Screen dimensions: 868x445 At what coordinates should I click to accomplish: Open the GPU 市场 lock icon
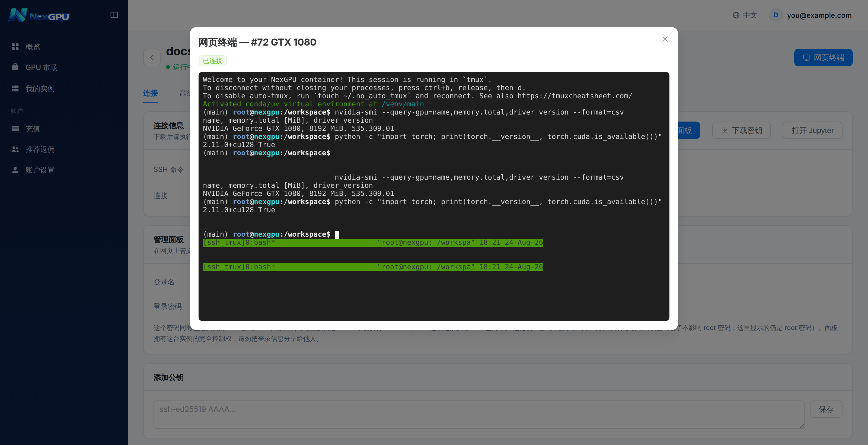pyautogui.click(x=15, y=67)
